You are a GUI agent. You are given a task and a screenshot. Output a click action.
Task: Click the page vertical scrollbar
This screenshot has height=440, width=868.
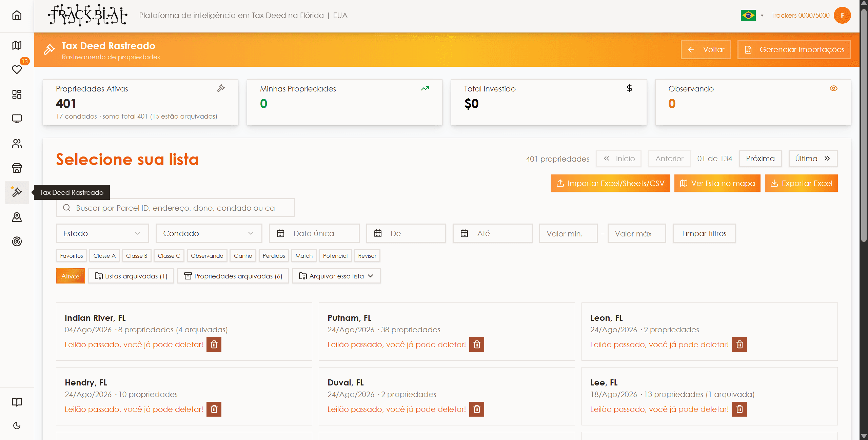[x=864, y=125]
